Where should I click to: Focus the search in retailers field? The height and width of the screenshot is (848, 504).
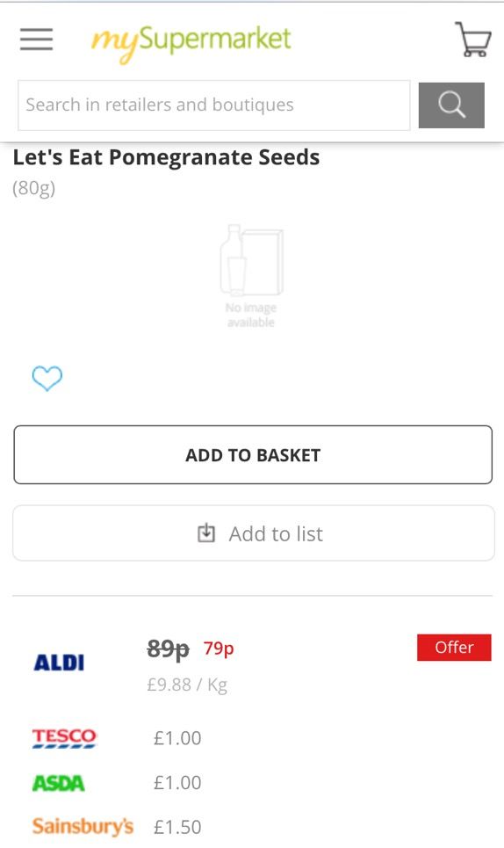click(214, 105)
